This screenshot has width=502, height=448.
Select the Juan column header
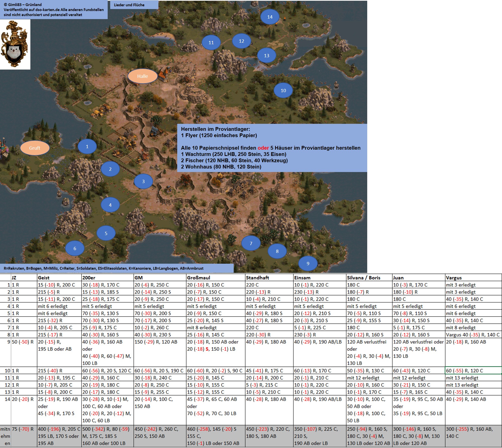[x=419, y=277]
